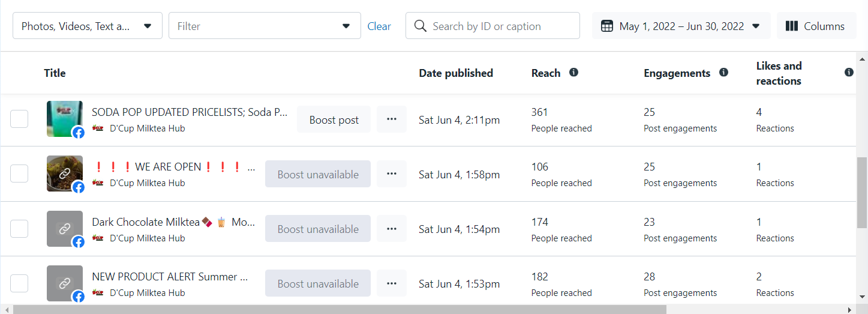
Task: Click the Engagements info icon
Action: tap(723, 73)
